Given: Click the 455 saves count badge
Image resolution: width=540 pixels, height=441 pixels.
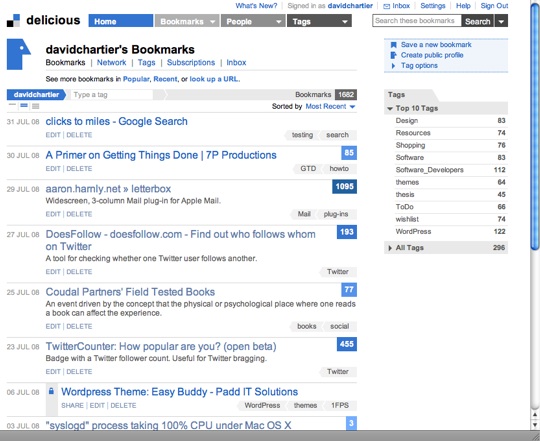Looking at the screenshot, I should pyautogui.click(x=347, y=344).
